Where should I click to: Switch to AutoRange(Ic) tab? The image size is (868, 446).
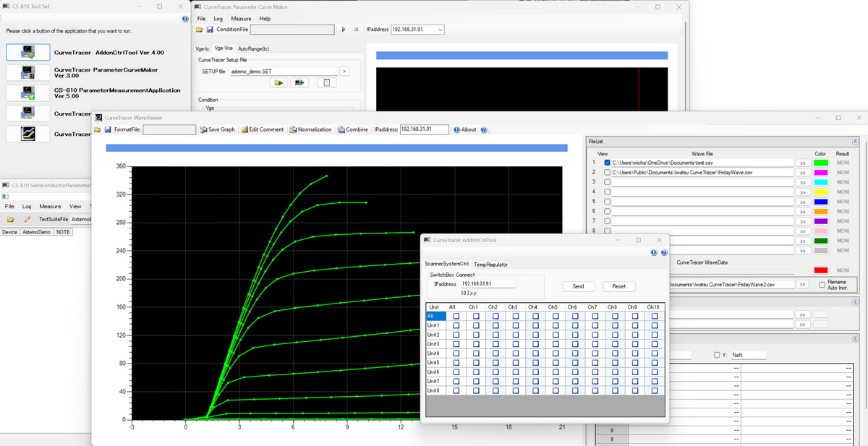(x=253, y=48)
